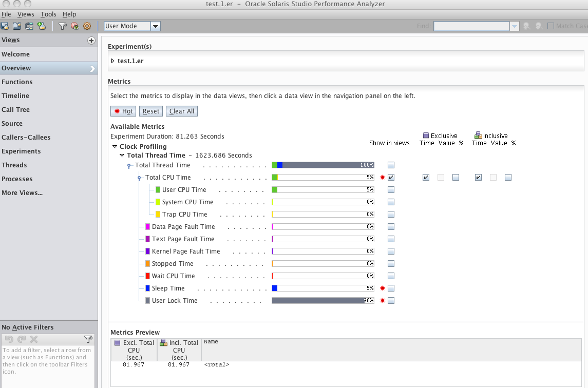Check Show in views for Data Page Fault Time
The height and width of the screenshot is (388, 588).
click(x=391, y=227)
